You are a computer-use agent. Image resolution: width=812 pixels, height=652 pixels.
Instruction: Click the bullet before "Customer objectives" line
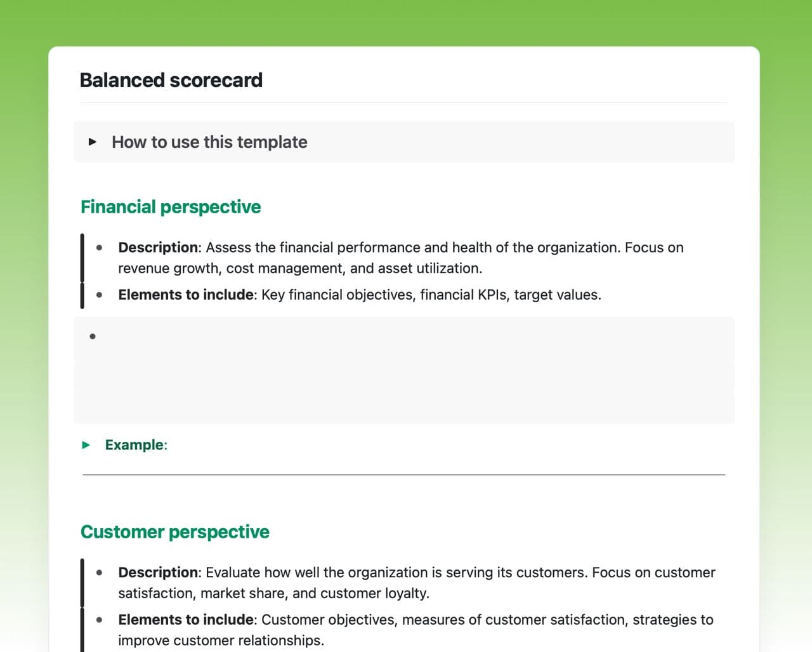click(100, 620)
